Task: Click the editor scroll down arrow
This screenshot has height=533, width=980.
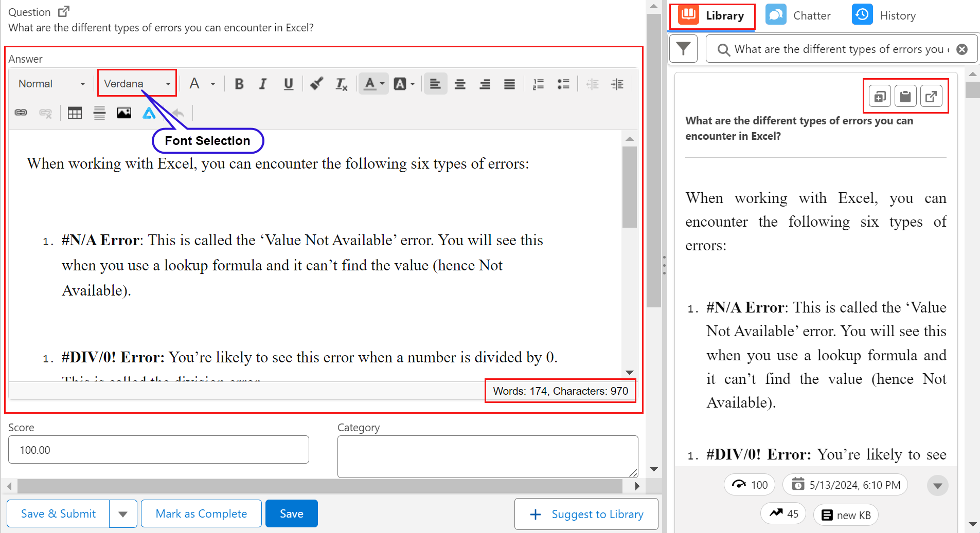Action: click(x=629, y=373)
